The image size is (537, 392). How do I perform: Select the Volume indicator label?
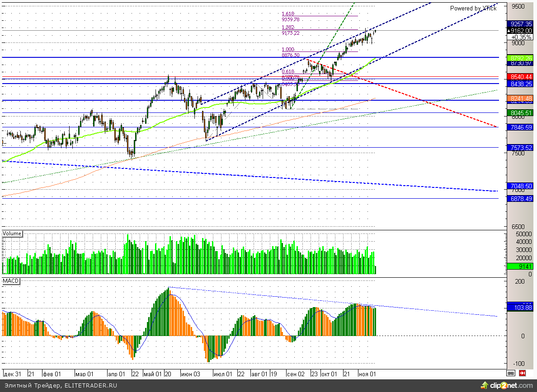[12, 233]
